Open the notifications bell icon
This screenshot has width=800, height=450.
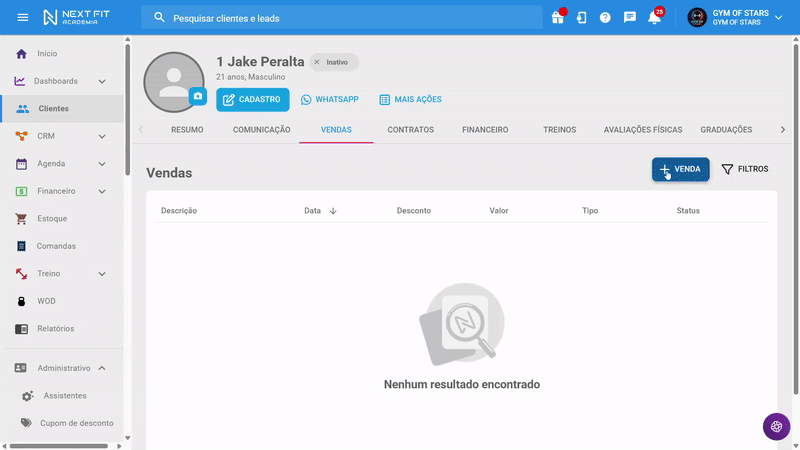pos(654,17)
